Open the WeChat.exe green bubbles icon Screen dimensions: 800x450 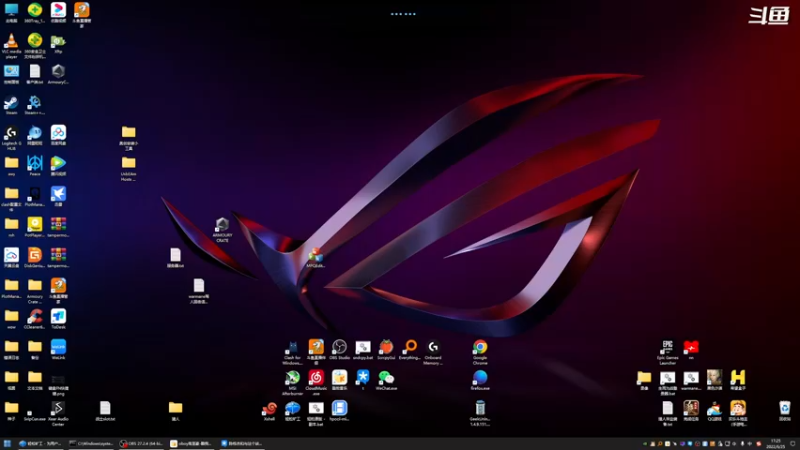coord(386,378)
